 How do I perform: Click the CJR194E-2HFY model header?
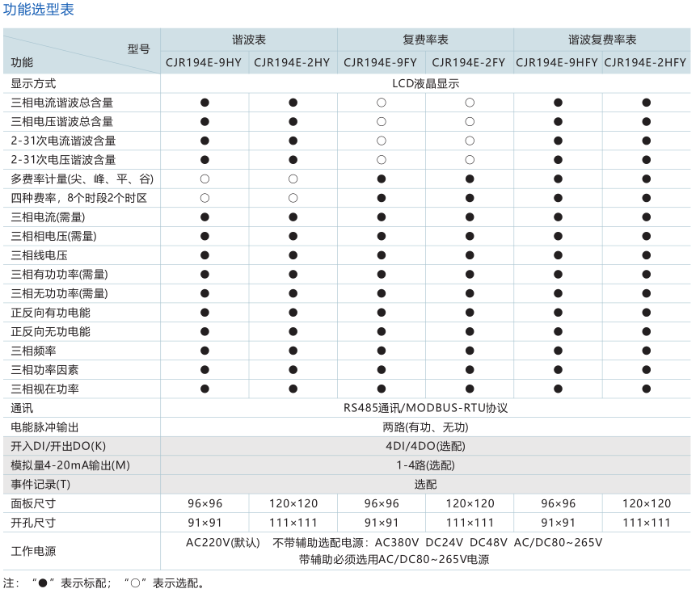click(x=646, y=62)
